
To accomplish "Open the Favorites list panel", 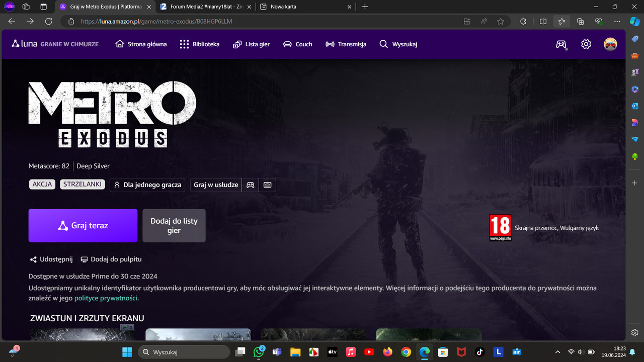I will [561, 22].
